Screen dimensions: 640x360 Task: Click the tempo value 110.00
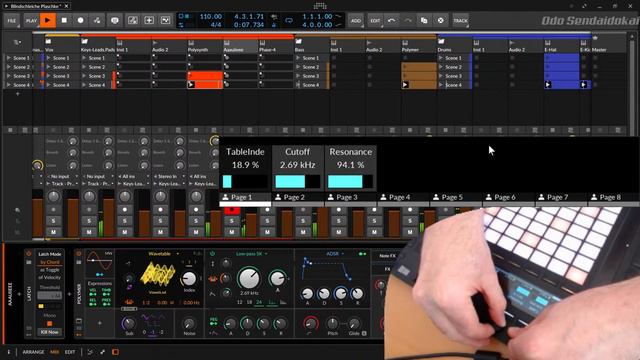coord(211,17)
